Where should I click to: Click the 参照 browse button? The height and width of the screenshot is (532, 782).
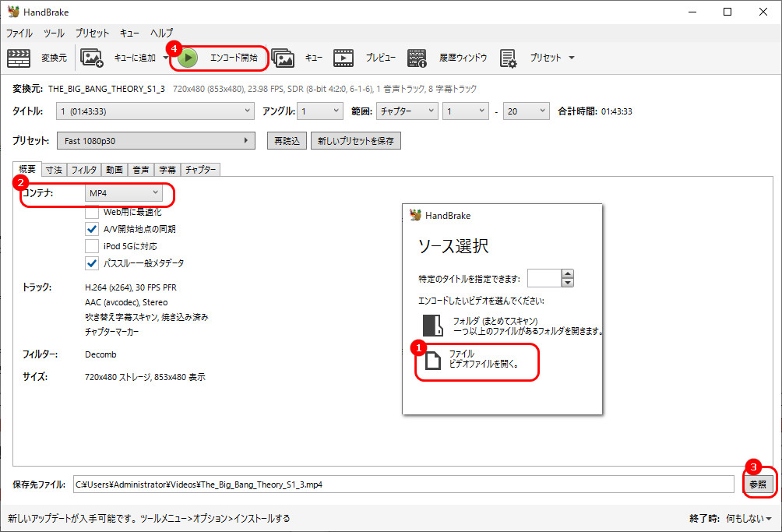[758, 484]
